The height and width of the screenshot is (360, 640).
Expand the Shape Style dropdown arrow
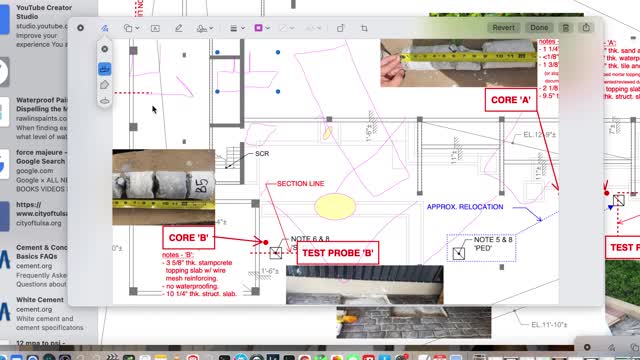point(243,28)
